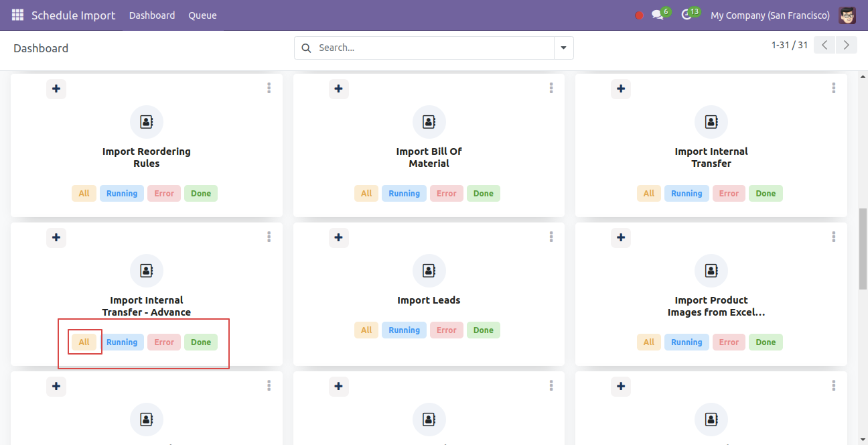
Task: Open kebab menu on Import Leads card
Action: click(551, 237)
